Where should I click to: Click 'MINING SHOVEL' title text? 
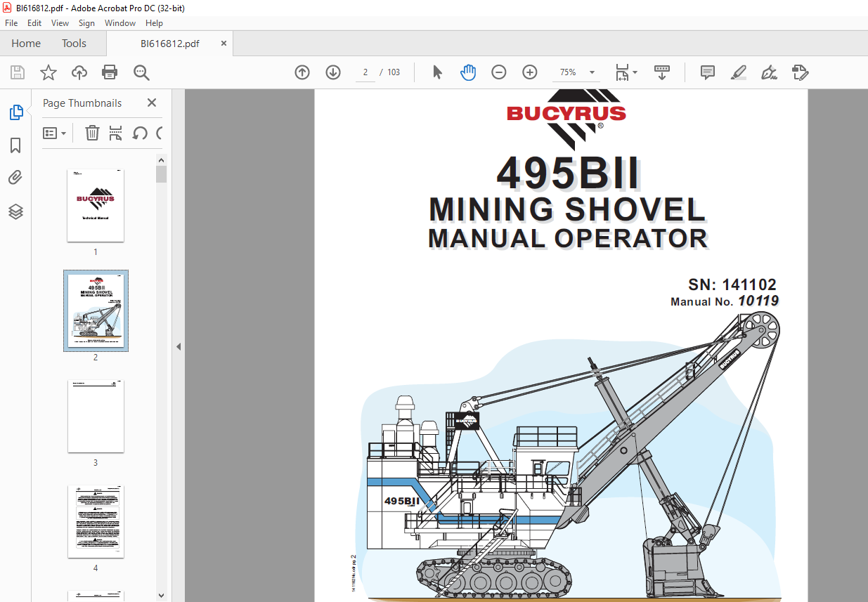(x=568, y=209)
